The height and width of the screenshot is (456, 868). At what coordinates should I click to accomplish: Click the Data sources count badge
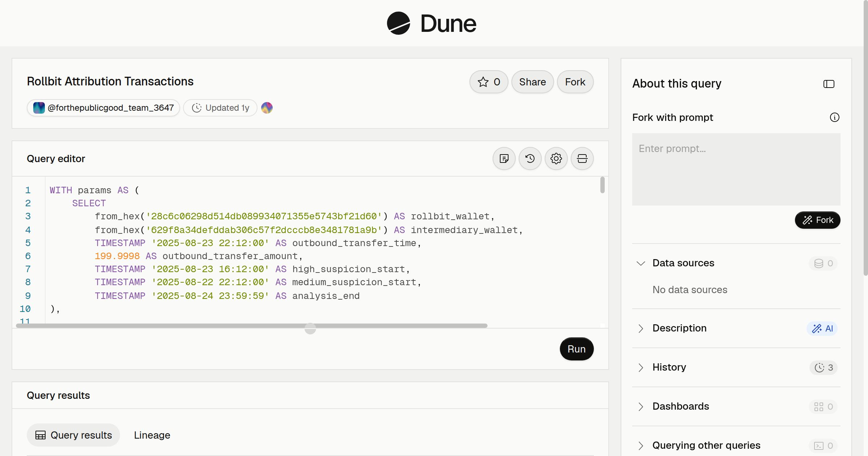click(823, 263)
